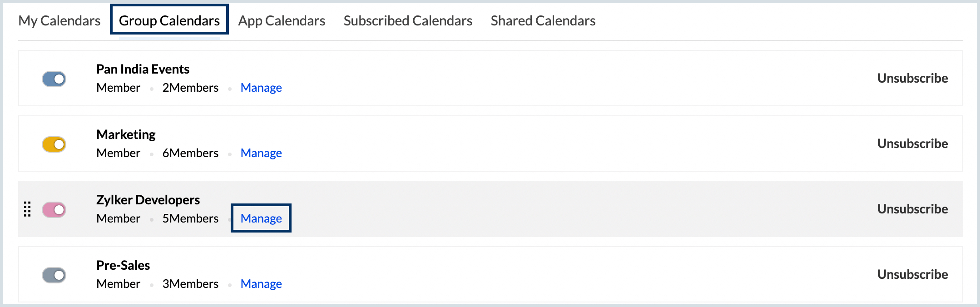Click Manage under Zylker Developers
The height and width of the screenshot is (307, 980).
[261, 218]
